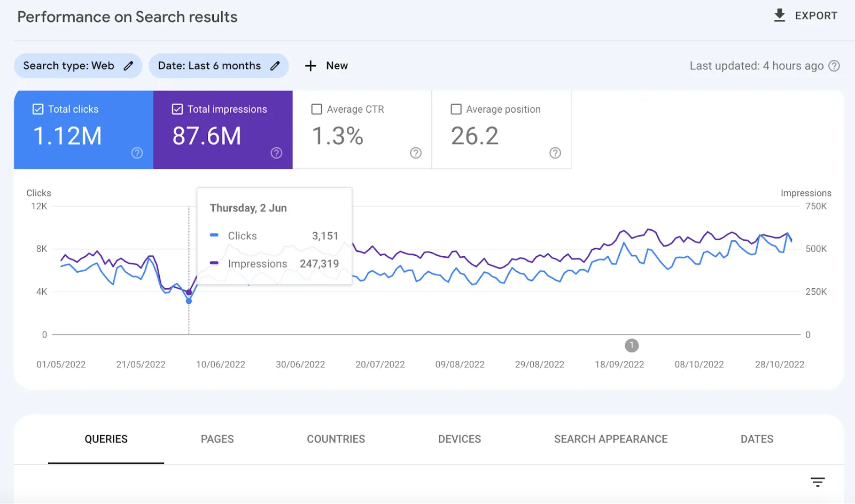The height and width of the screenshot is (504, 855).
Task: Uncheck the Total clicks checkbox
Action: coord(38,109)
